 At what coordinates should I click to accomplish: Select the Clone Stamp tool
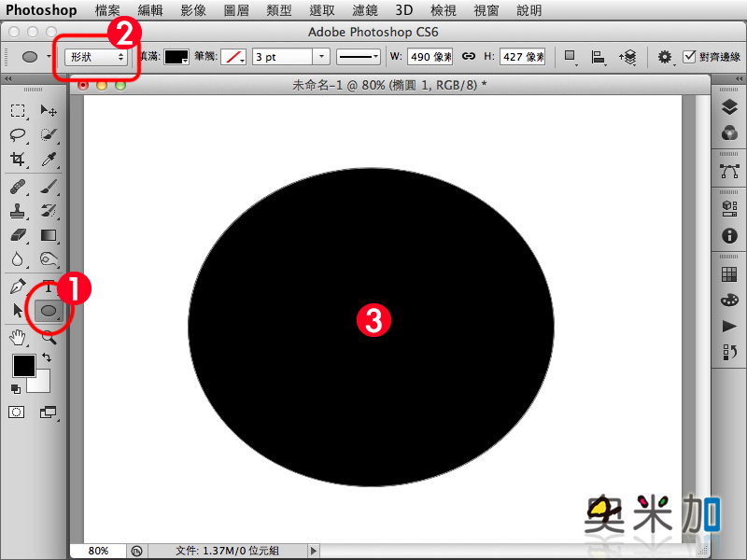tap(18, 211)
